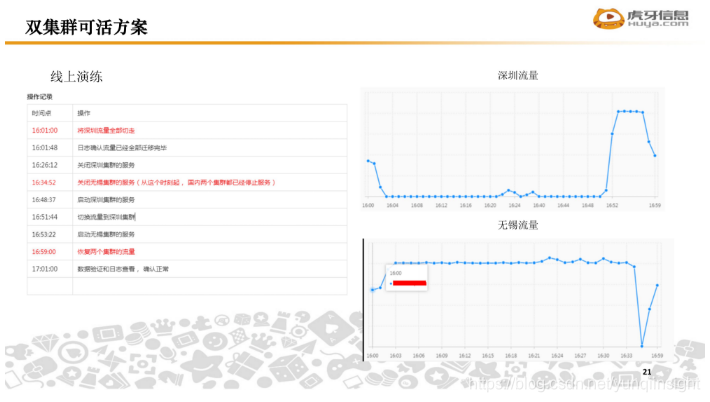Click 16:06 axis label on 无锡流量 chart
Image resolution: width=710 pixels, height=402 pixels.
[x=418, y=355]
